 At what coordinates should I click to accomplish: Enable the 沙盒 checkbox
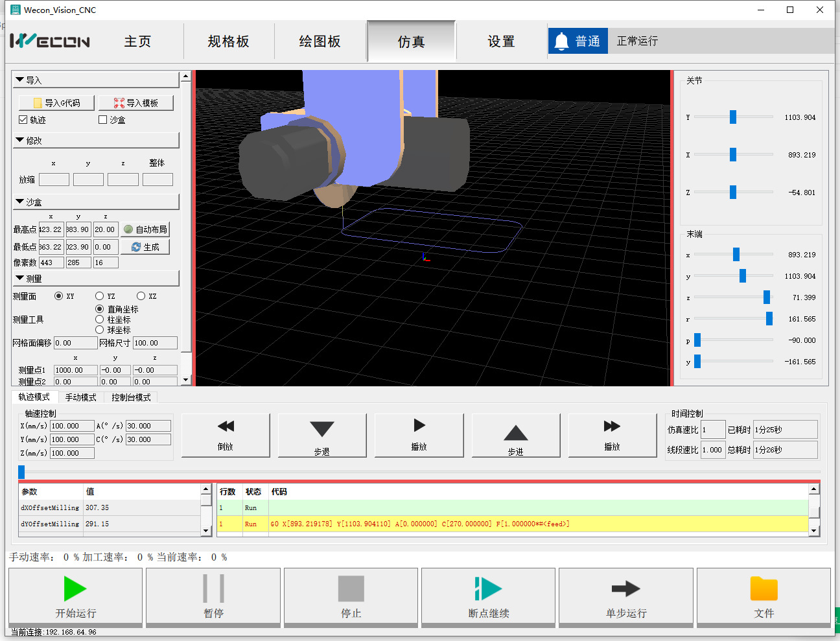102,120
